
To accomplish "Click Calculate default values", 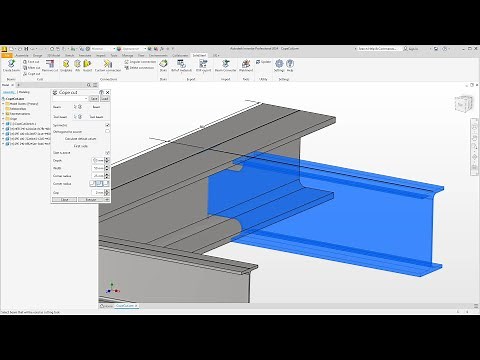I will point(80,138).
